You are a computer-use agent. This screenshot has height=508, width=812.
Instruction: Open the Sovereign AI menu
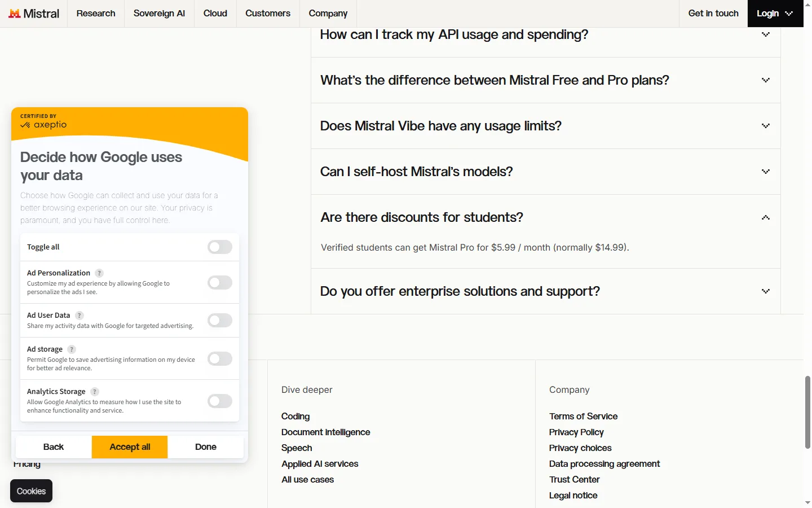(x=159, y=14)
